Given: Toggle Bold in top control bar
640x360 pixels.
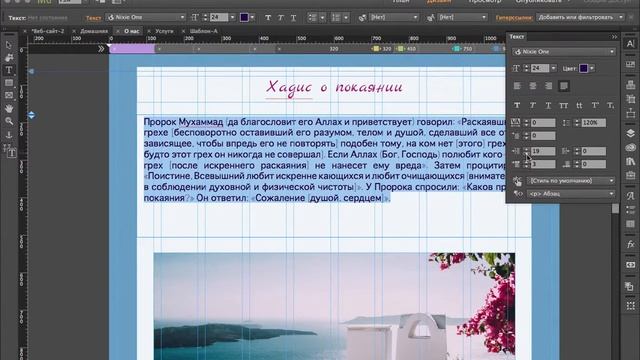Looking at the screenshot, I should [268, 18].
